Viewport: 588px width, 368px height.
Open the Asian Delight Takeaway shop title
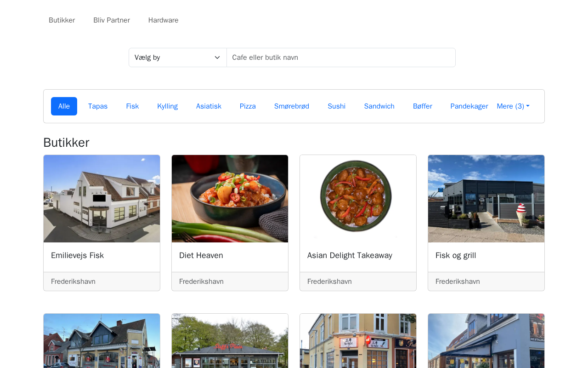pyautogui.click(x=350, y=255)
